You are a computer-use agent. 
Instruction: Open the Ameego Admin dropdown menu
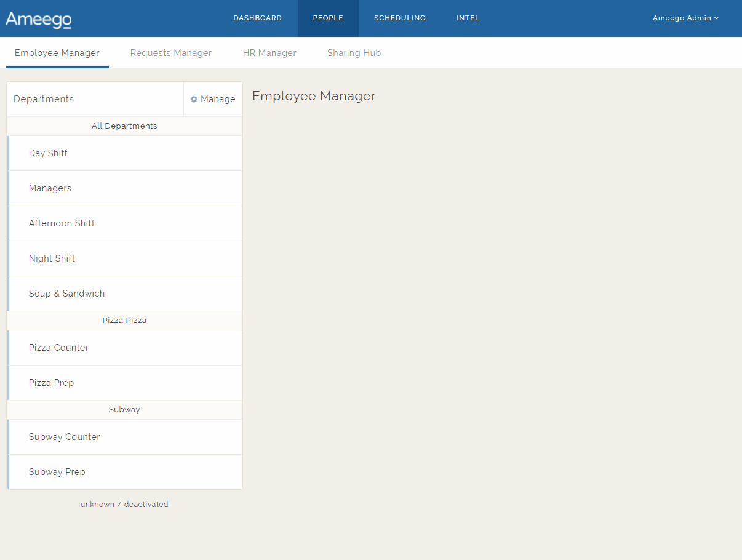685,18
